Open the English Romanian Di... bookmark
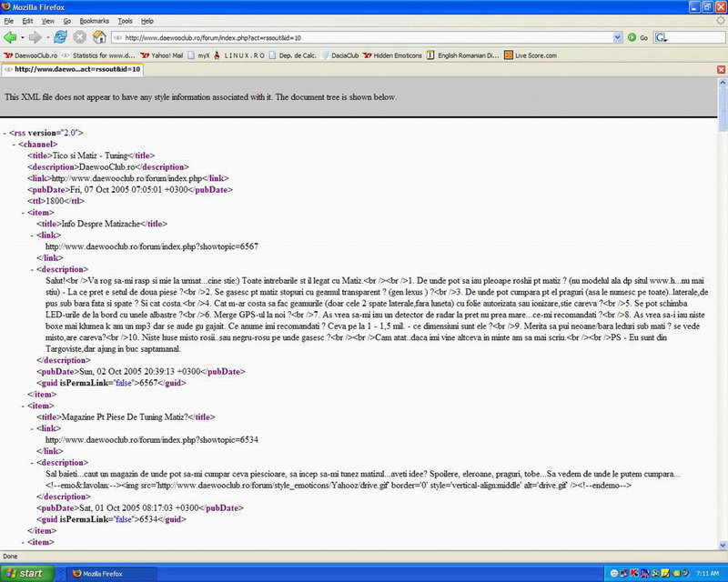This screenshot has width=728, height=582. (463, 55)
